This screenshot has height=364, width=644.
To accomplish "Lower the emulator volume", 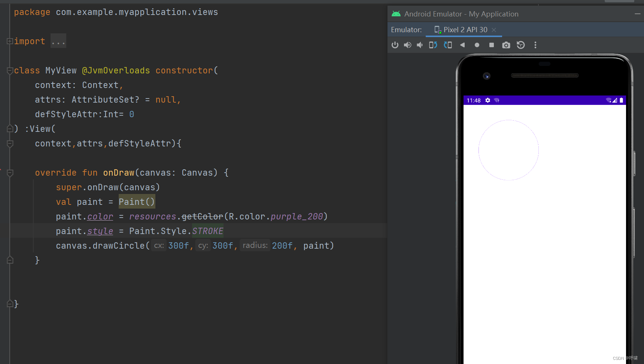I will [419, 45].
